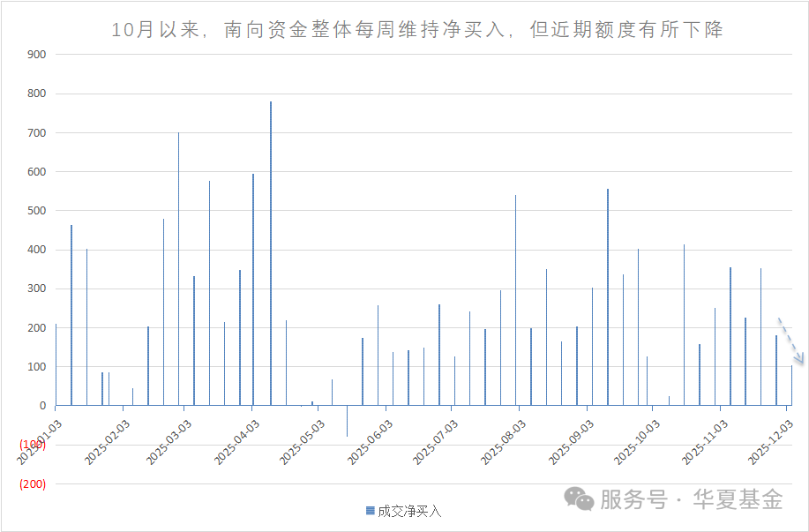
Task: Select the y-axis label 0
Action: click(x=43, y=406)
